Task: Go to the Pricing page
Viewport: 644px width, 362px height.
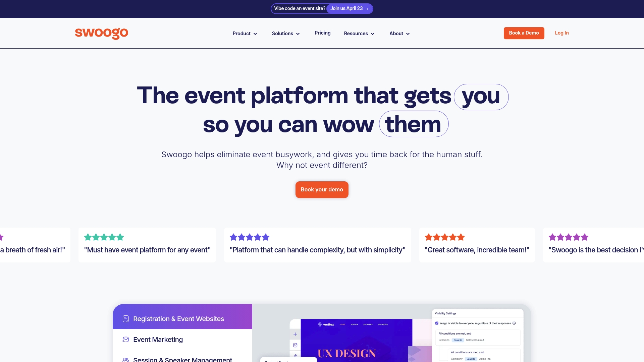Action: [322, 33]
